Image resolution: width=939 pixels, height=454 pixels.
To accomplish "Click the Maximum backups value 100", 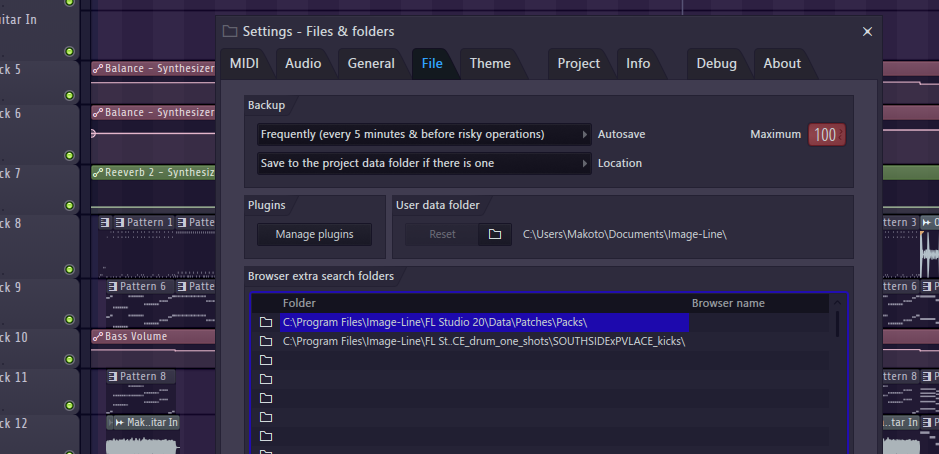I will coord(825,135).
